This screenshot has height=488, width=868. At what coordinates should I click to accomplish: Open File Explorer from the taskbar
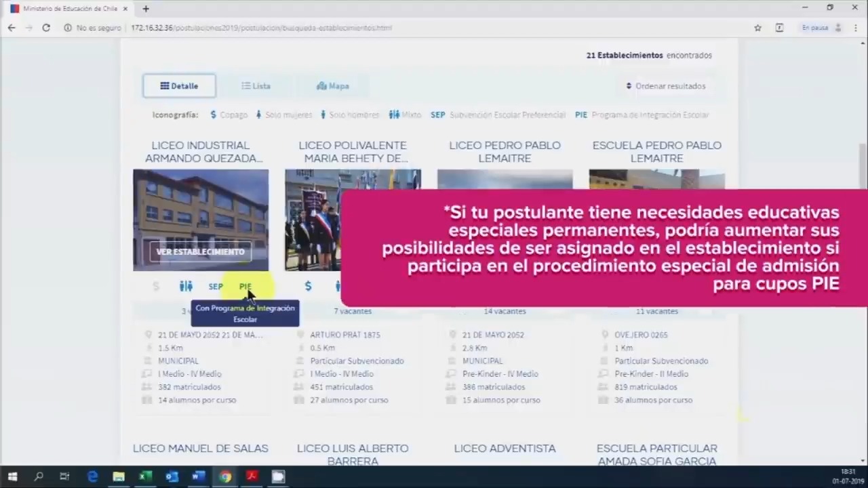point(119,476)
